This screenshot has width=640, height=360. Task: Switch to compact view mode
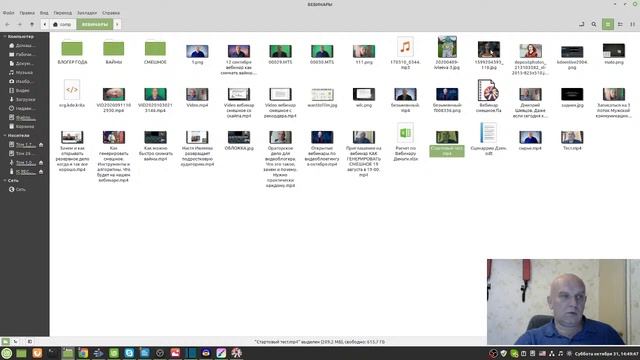pyautogui.click(x=632, y=24)
